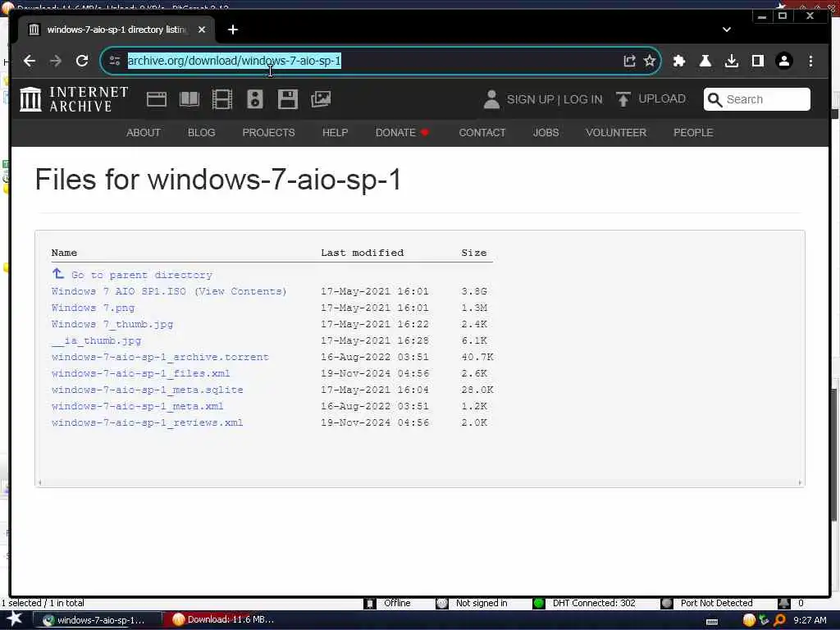Open BLOG menu item
840x630 pixels.
pos(202,133)
